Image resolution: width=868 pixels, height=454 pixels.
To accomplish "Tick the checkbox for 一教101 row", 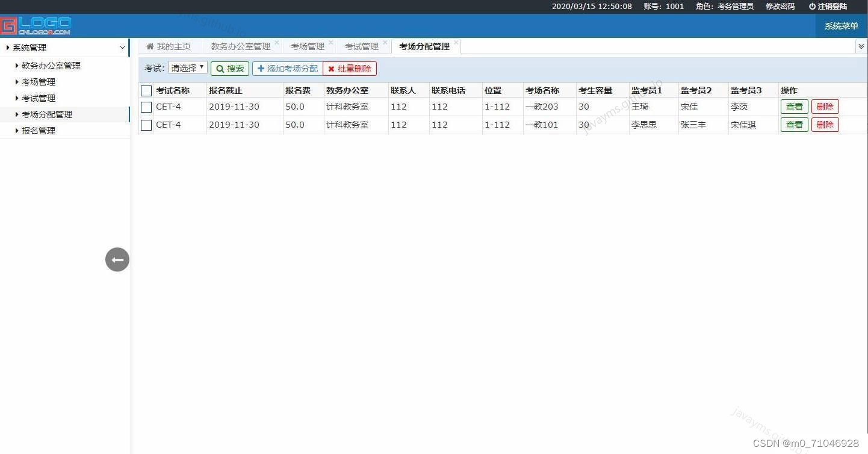I will tap(146, 125).
